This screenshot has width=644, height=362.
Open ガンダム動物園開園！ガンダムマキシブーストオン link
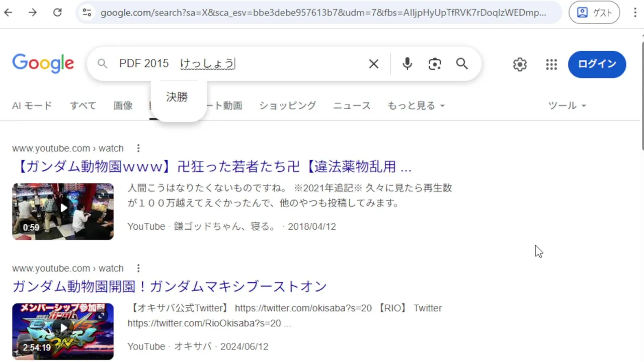[170, 287]
